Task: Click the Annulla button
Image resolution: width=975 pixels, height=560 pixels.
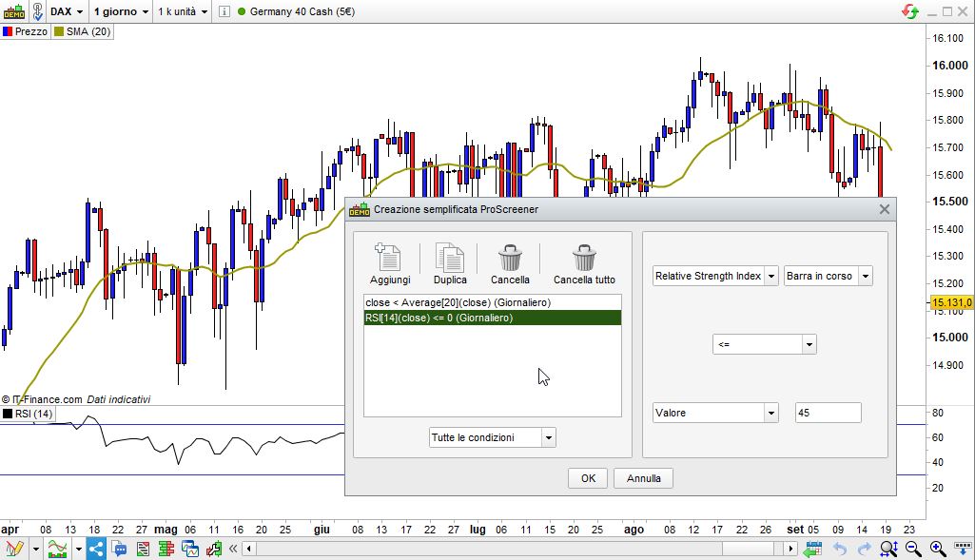Action: tap(644, 478)
